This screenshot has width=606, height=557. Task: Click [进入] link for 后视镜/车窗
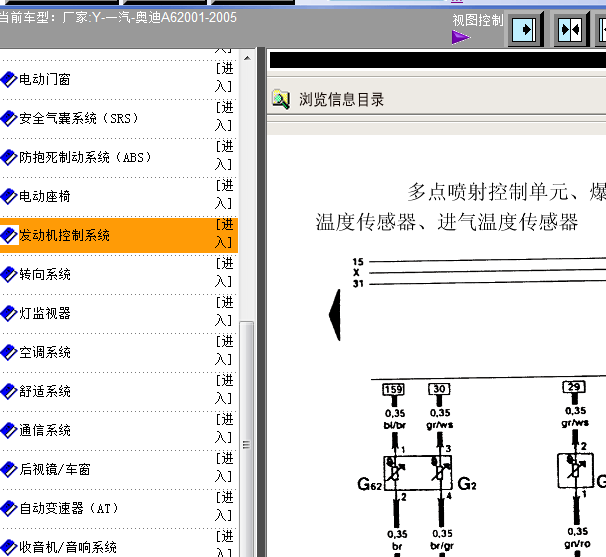tap(224, 468)
